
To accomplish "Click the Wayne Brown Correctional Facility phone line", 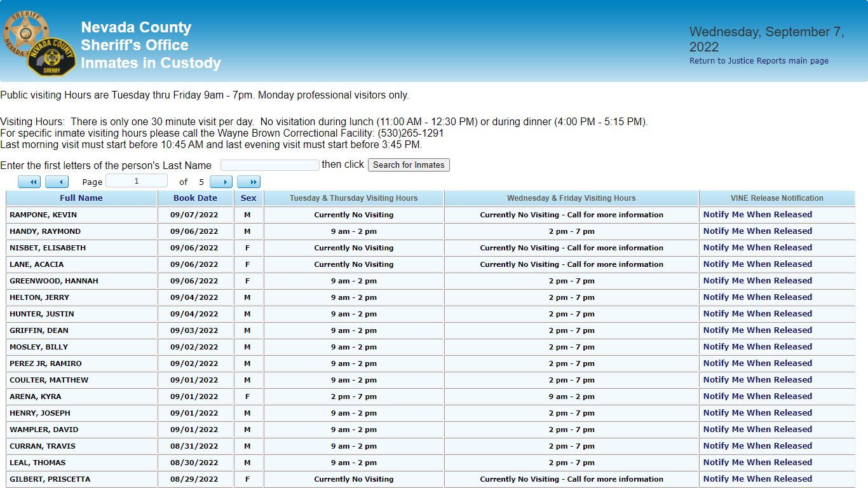I will [222, 133].
